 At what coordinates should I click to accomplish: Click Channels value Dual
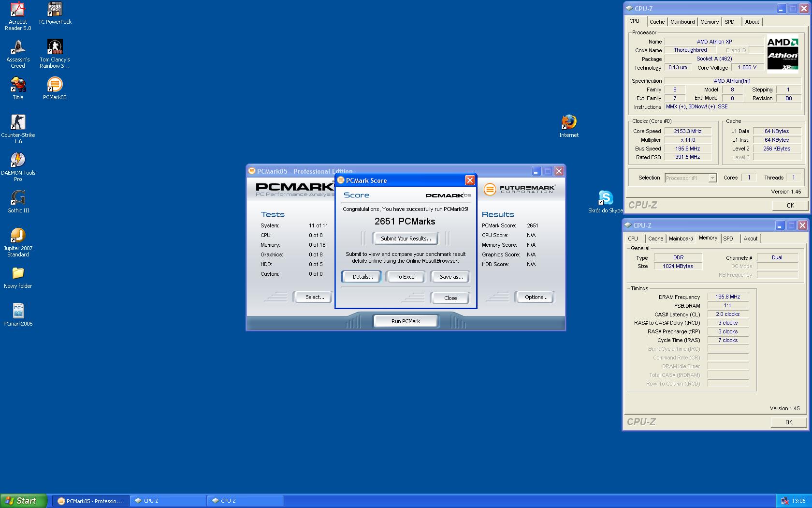pos(777,257)
